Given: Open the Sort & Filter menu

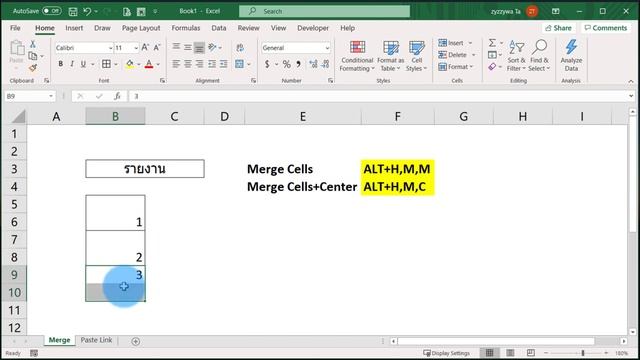Looking at the screenshot, I should coord(516,56).
